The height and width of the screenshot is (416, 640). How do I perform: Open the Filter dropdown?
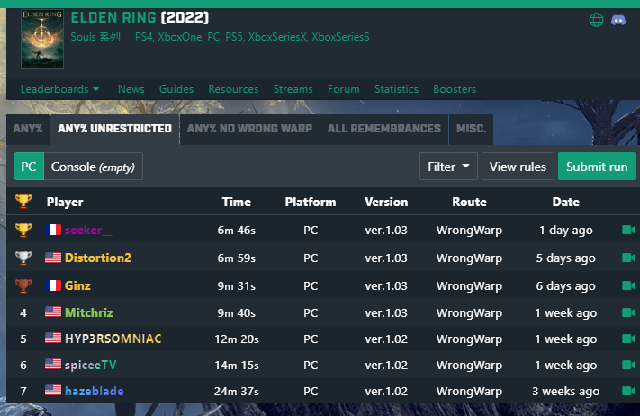448,166
